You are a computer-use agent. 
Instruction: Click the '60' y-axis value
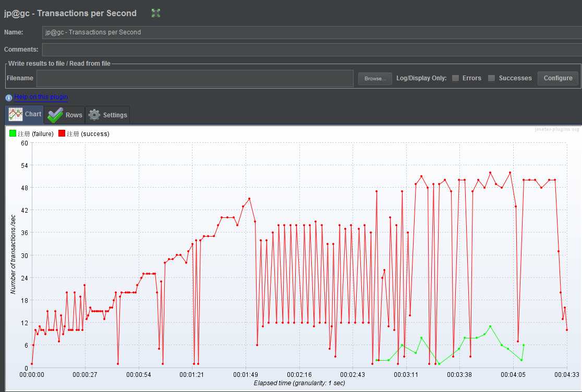pos(25,143)
